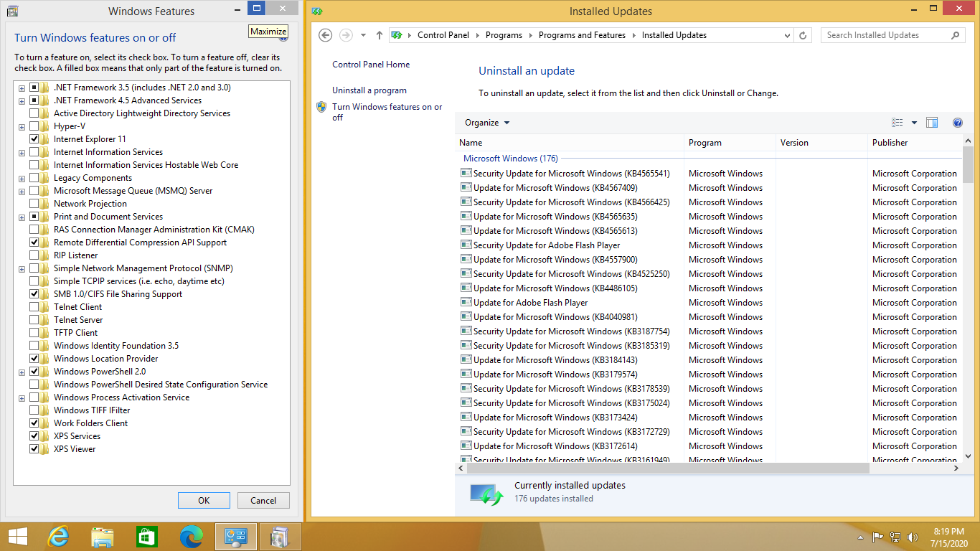The width and height of the screenshot is (980, 551).
Task: Click the change view icon
Action: [x=897, y=123]
